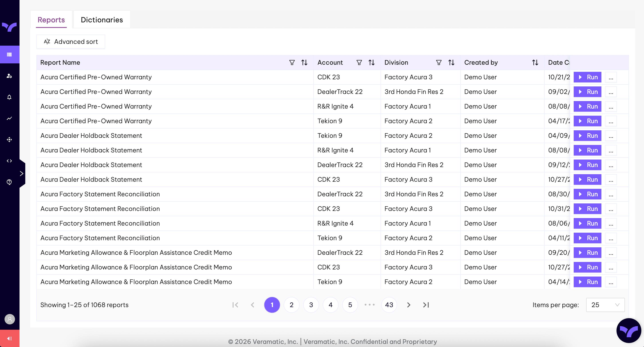Image resolution: width=644 pixels, height=347 pixels.
Task: Go to page 43
Action: (x=389, y=305)
